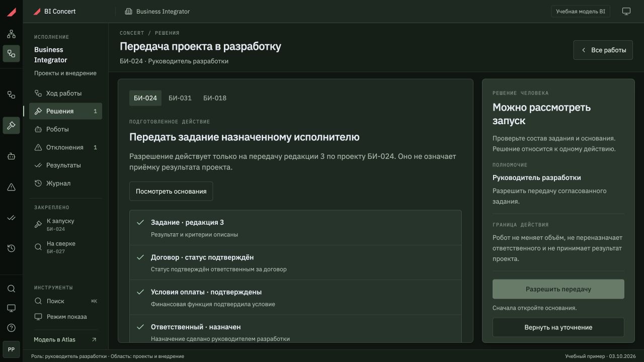Click the Business Integrator title in the top bar
Screen dimensions: 644x362
pos(163,11)
